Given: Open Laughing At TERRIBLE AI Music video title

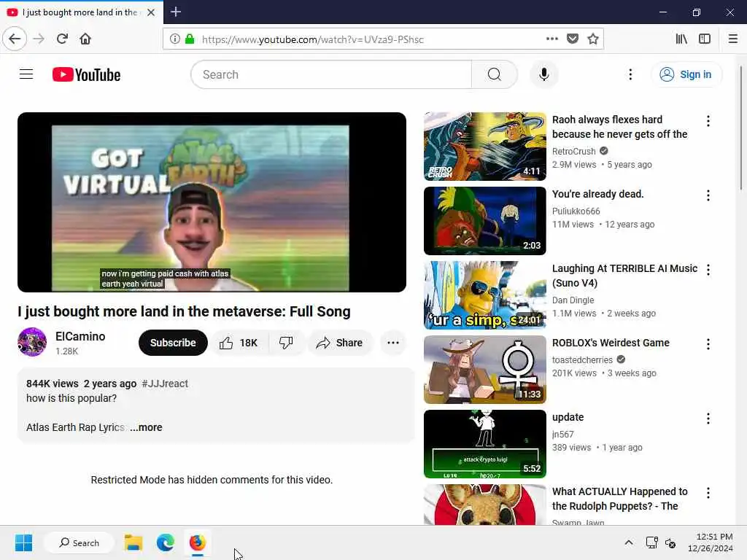Looking at the screenshot, I should coord(624,275).
